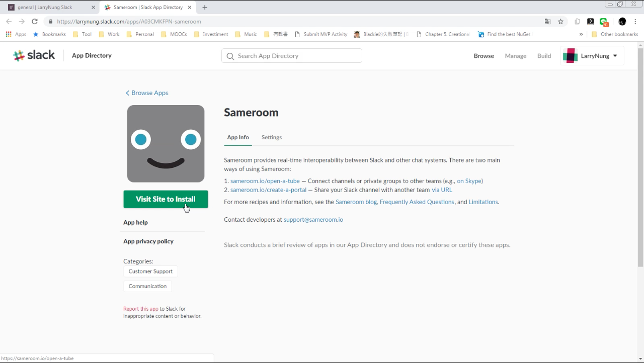The height and width of the screenshot is (363, 644).
Task: Open the MOOCs bookmarks folder
Action: pyautogui.click(x=174, y=34)
